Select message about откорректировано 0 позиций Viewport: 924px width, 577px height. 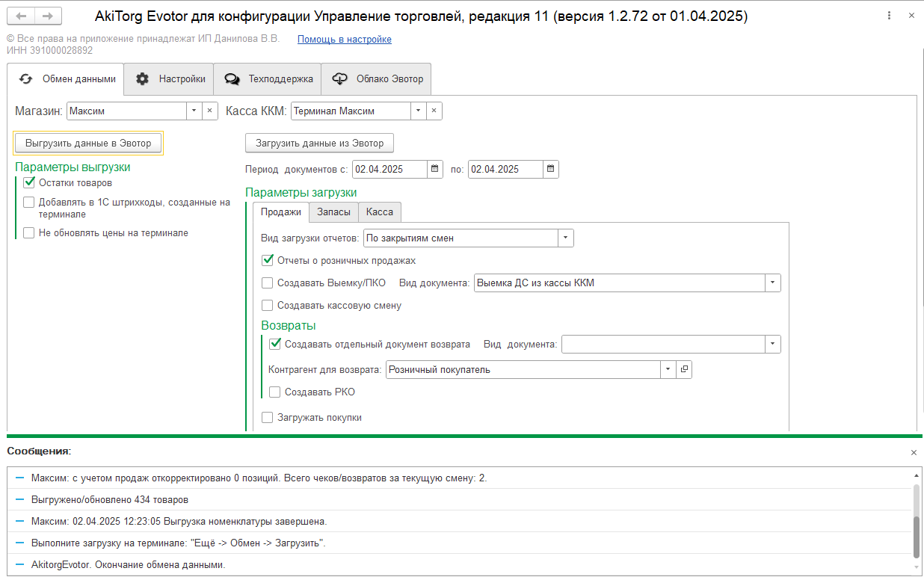click(459, 478)
